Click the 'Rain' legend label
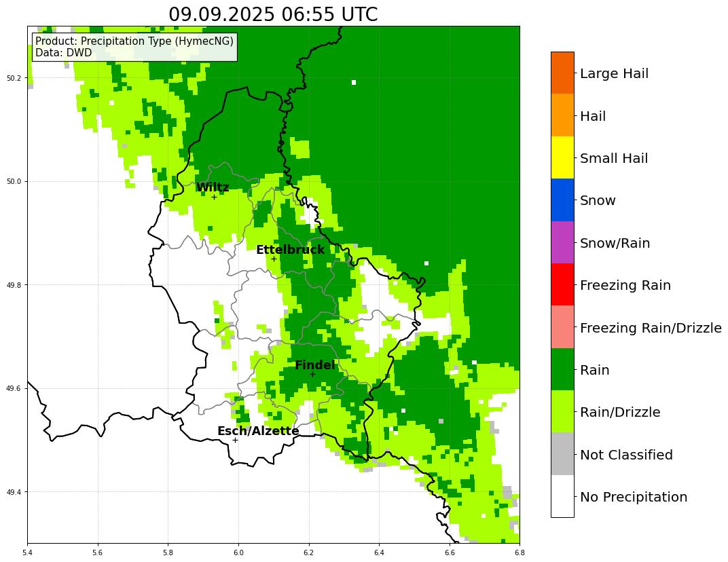This screenshot has width=728, height=562. coord(594,370)
